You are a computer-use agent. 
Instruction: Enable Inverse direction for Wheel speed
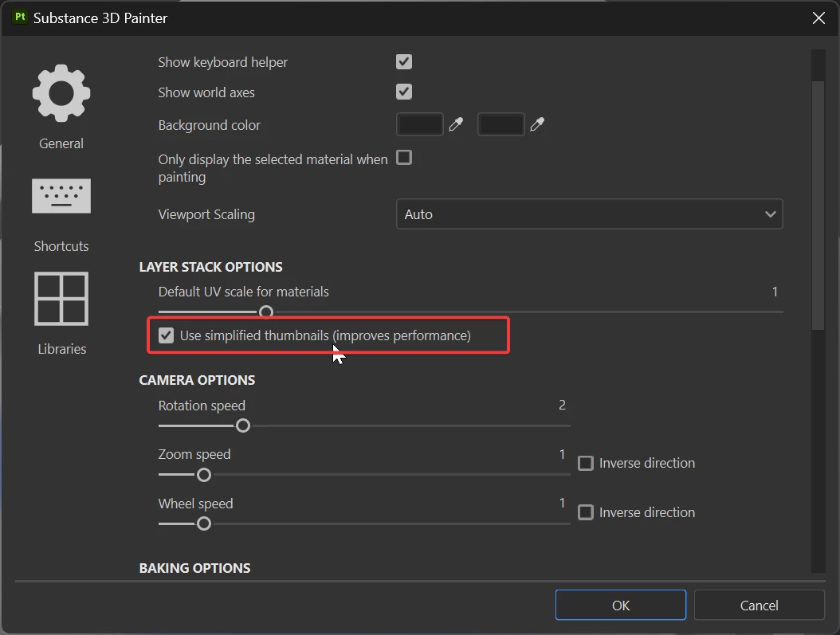point(586,512)
